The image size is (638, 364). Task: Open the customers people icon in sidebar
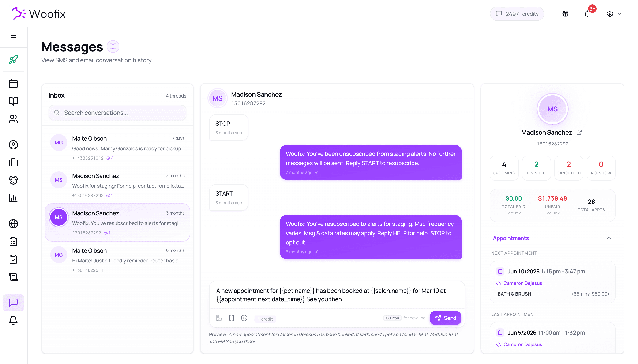[13, 119]
